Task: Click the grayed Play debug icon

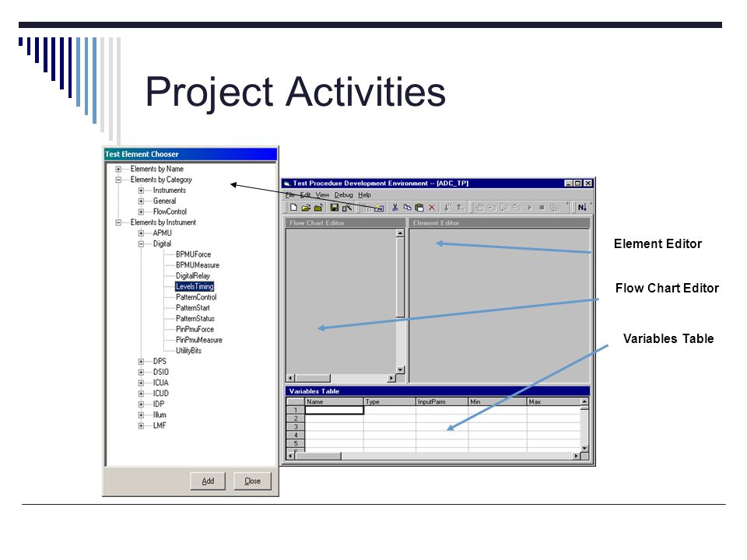Action: (530, 208)
